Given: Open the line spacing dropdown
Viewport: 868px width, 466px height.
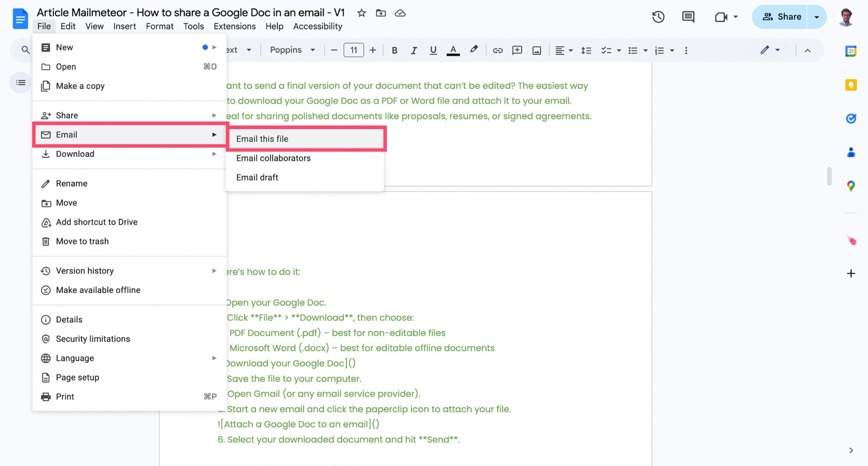Looking at the screenshot, I should (586, 50).
